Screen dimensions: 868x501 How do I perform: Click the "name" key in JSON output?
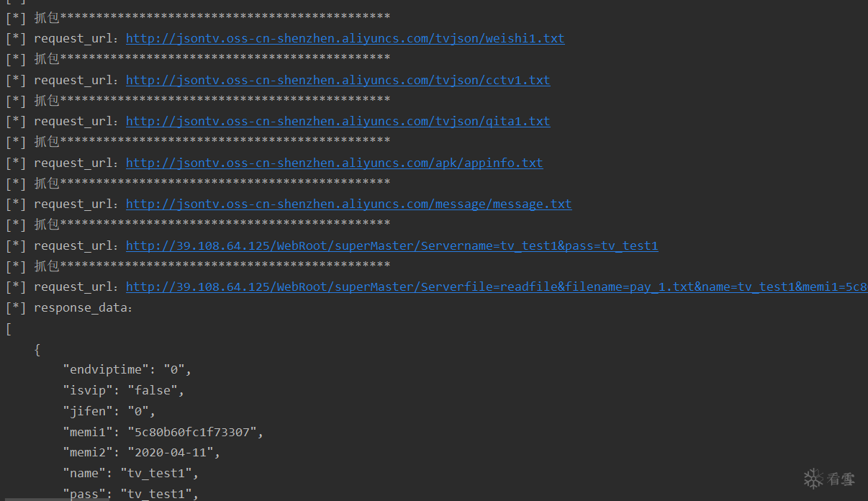[84, 474]
